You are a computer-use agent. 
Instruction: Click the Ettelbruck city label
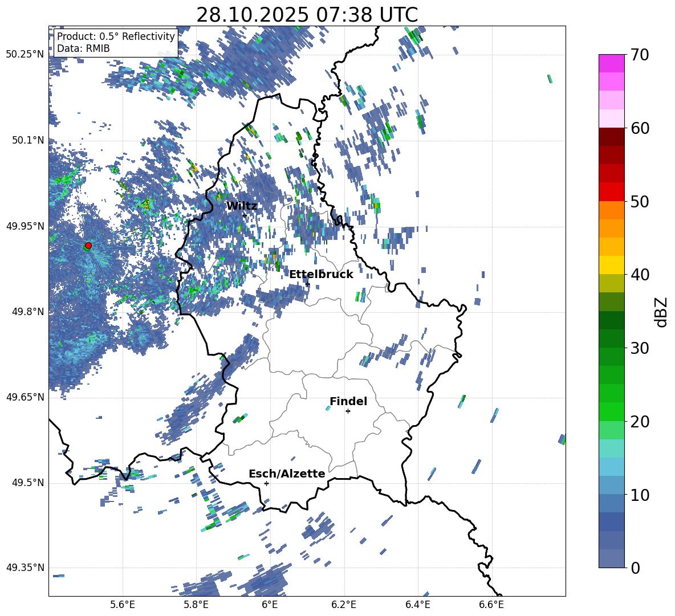pyautogui.click(x=321, y=275)
